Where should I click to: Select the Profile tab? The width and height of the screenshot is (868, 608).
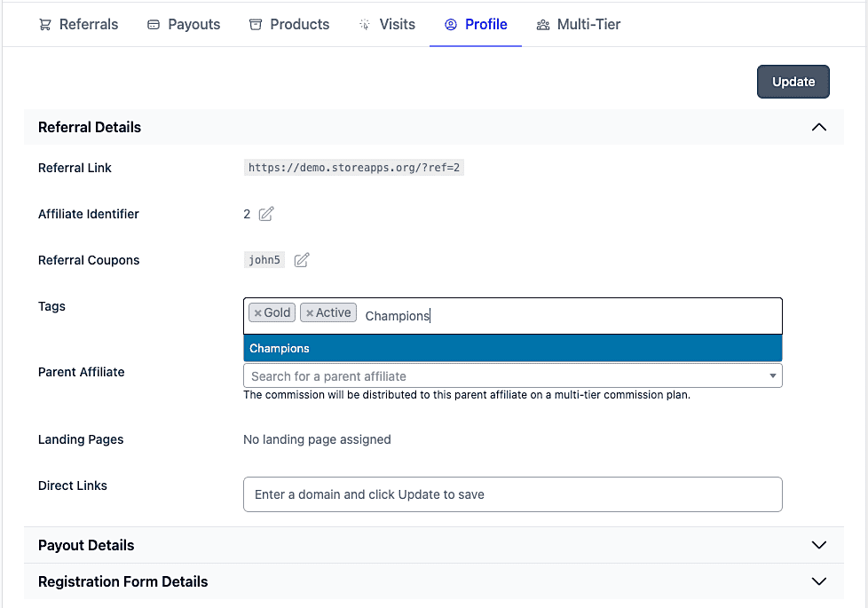[476, 24]
